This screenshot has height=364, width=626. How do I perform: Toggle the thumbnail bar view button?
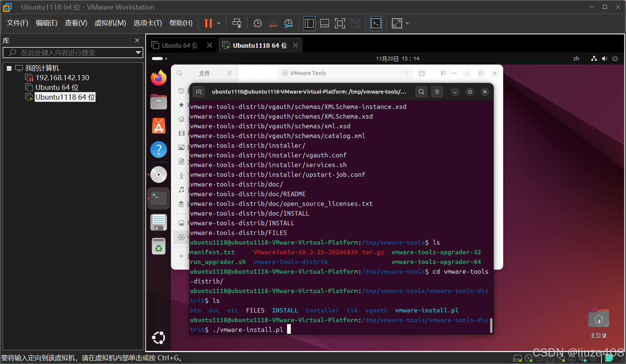pos(324,23)
